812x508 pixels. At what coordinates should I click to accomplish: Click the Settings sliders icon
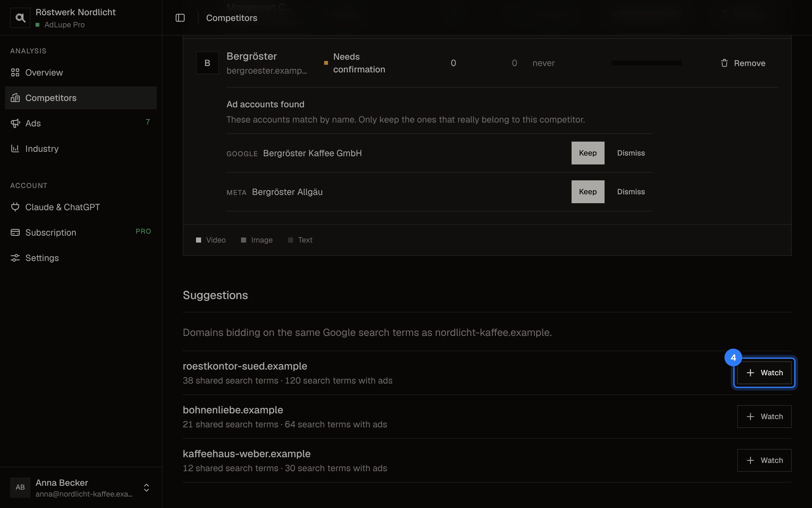15,258
